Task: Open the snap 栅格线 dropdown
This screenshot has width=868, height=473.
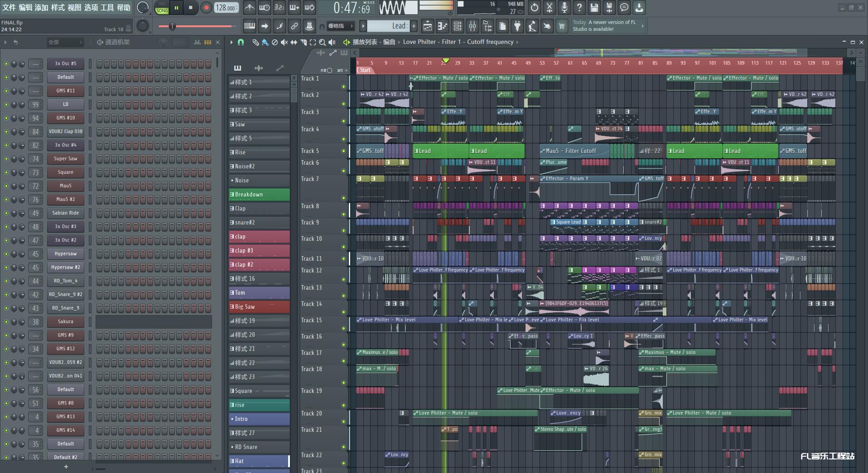Action: 340,26
